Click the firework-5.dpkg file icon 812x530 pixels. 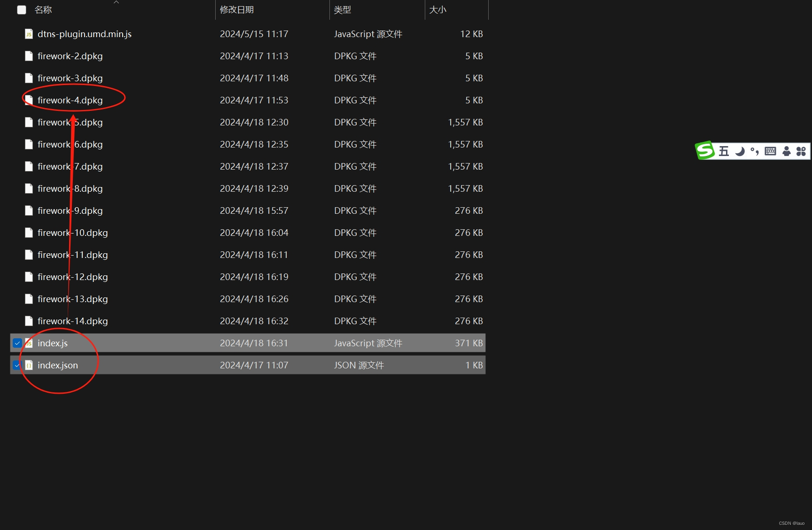(29, 122)
